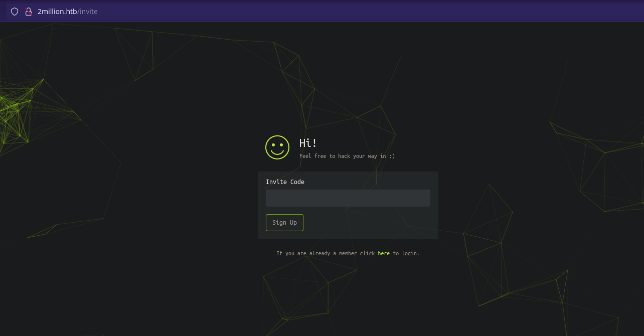The height and width of the screenshot is (336, 644).
Task: Focus the Invite Code text field
Action: tap(348, 198)
